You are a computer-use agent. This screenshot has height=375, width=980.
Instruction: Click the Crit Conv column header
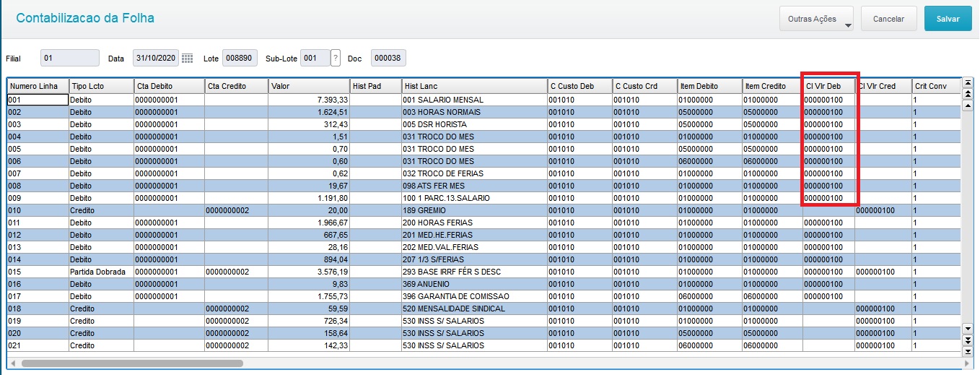937,86
